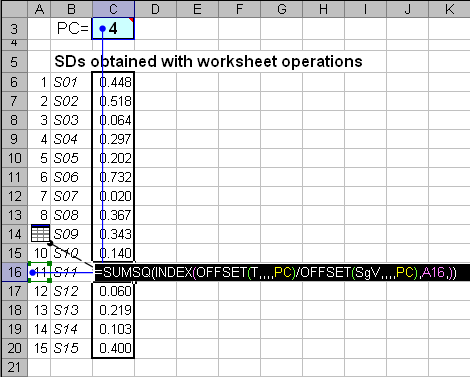Select the cell showing 0.448
The width and height of the screenshot is (470, 377).
[113, 82]
